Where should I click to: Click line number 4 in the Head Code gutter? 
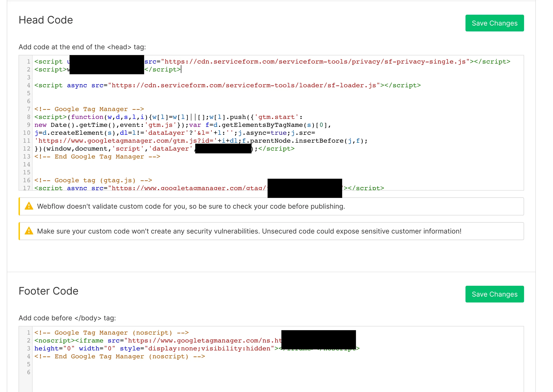coord(28,85)
